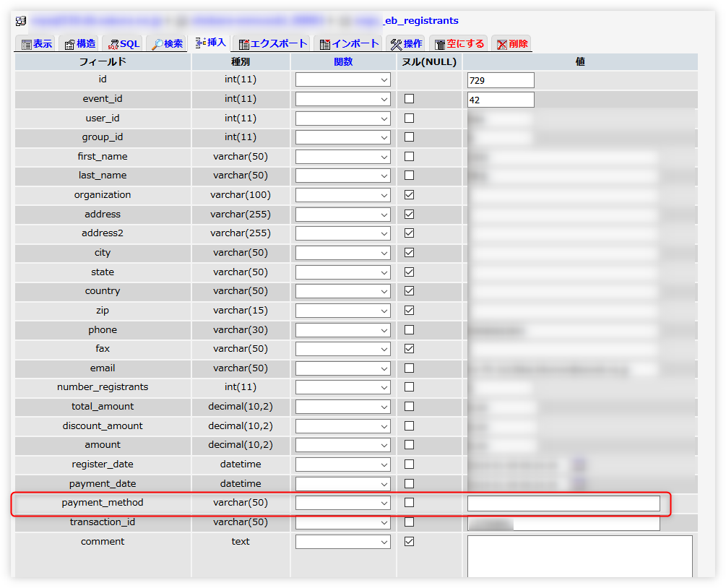Click the SQL tab icon
The image size is (726, 588).
(x=113, y=45)
